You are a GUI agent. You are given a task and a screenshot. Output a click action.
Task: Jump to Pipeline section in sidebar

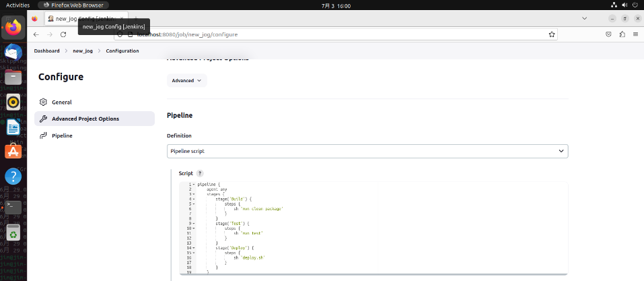pyautogui.click(x=94, y=135)
